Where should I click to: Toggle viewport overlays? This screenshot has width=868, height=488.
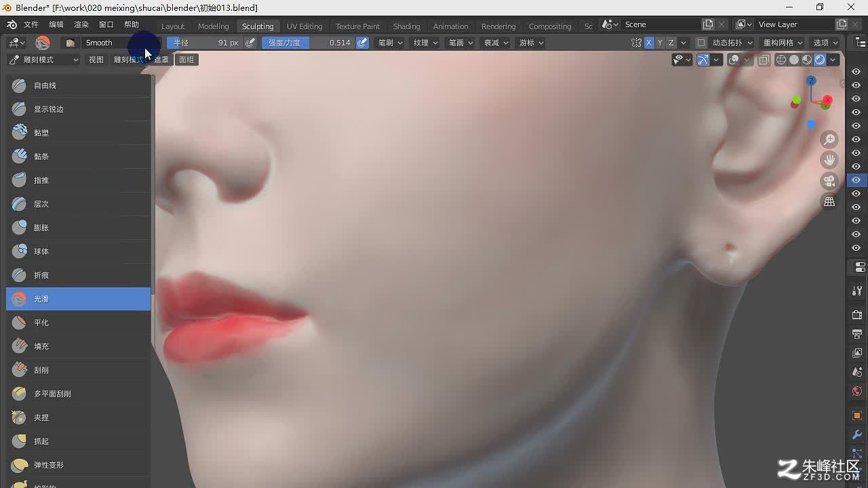pyautogui.click(x=734, y=60)
